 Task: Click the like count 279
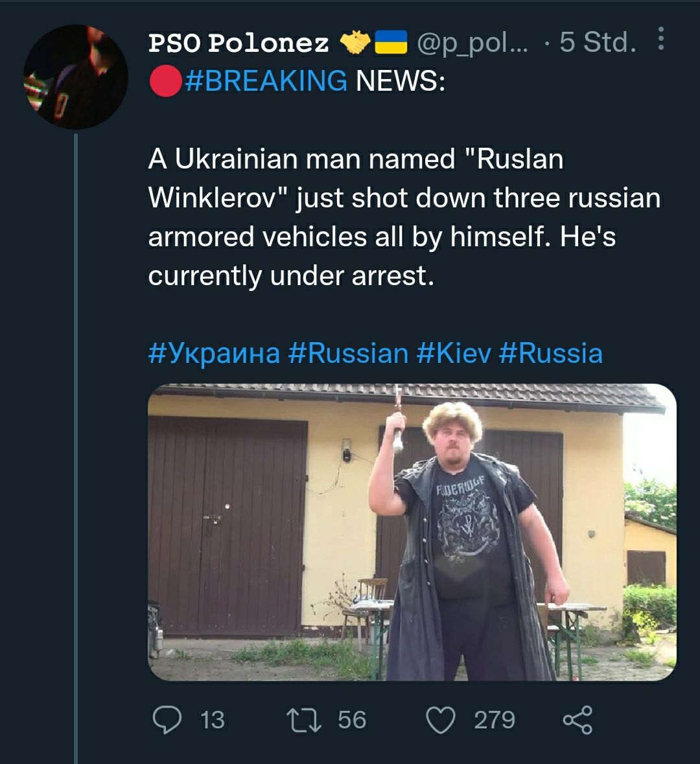pos(495,720)
